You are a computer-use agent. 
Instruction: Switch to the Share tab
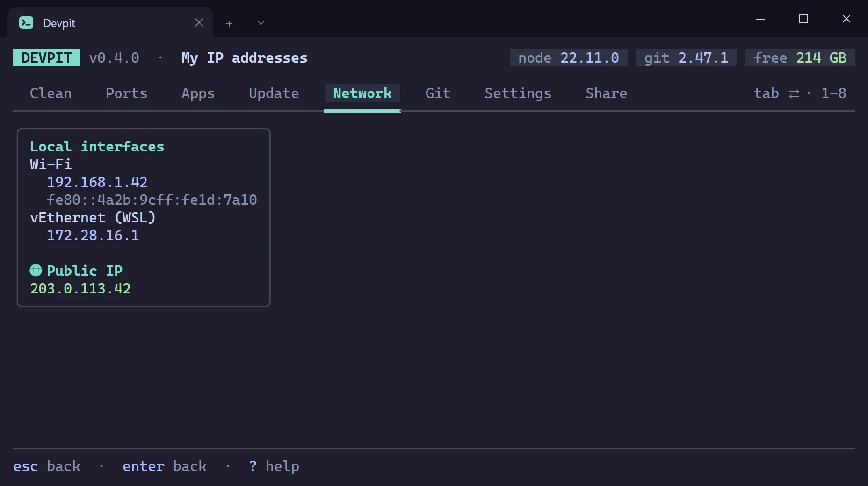(x=607, y=93)
